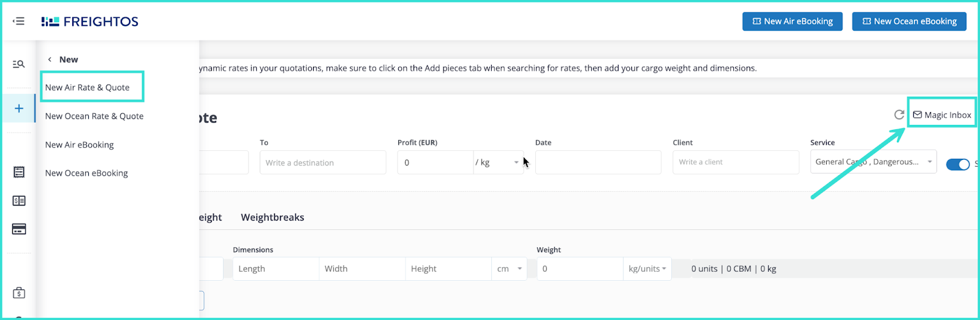980x320 pixels.
Task: Click the briefcase dollar sidebar icon
Action: point(19,293)
